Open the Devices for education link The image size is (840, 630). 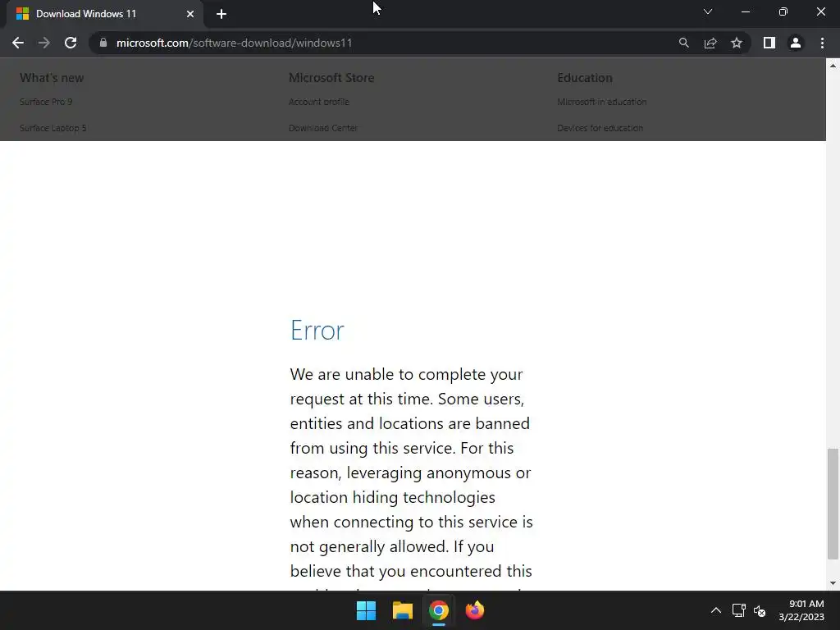coord(600,128)
